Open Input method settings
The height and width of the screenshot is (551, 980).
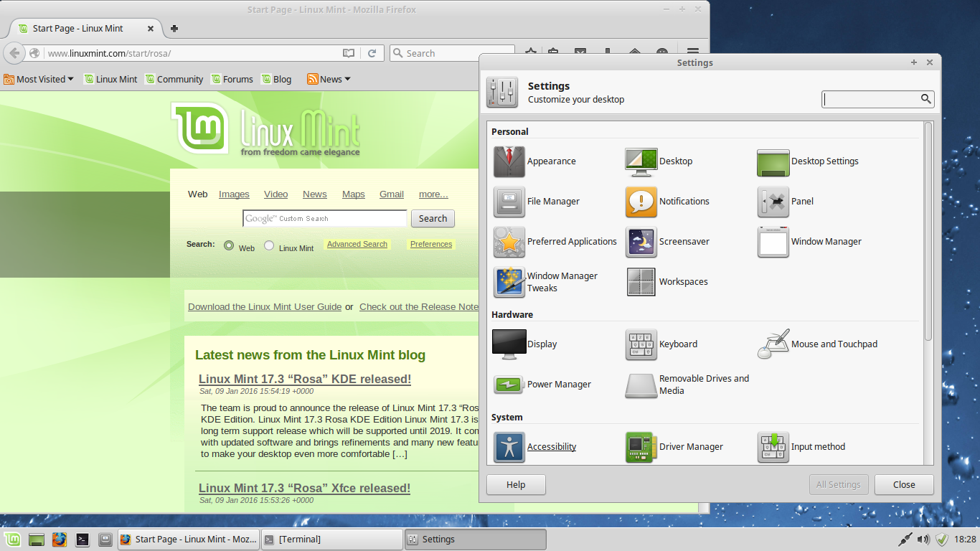(x=801, y=447)
